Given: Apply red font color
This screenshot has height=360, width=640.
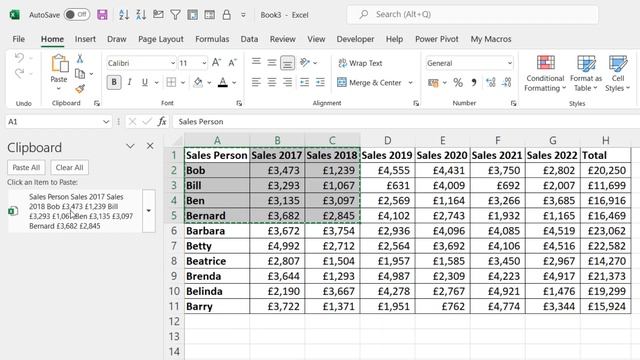Looking at the screenshot, I should tap(223, 82).
